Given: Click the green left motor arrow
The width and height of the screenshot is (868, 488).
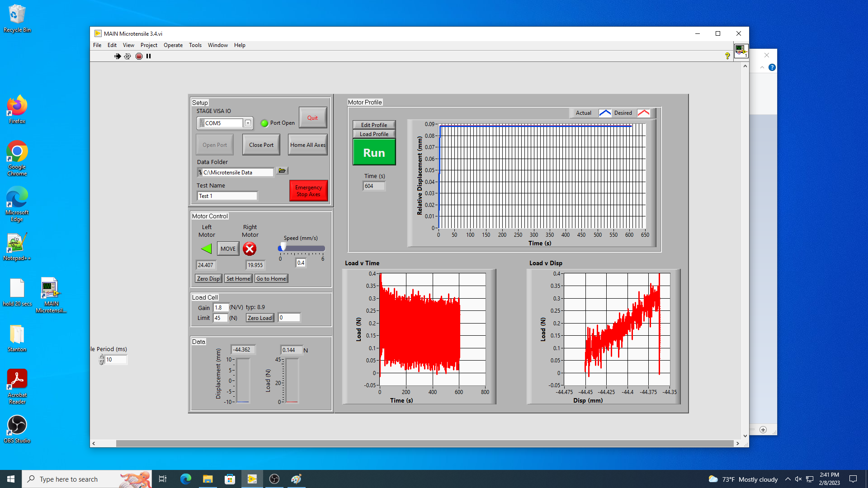Looking at the screenshot, I should (x=206, y=249).
